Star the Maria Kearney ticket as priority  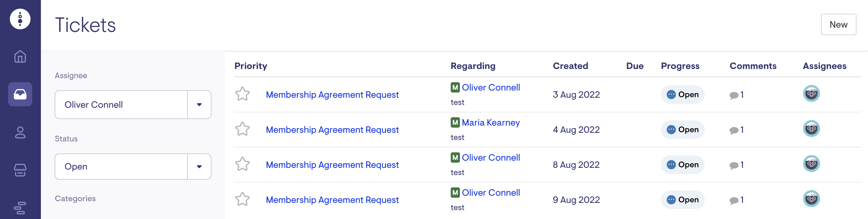click(242, 129)
